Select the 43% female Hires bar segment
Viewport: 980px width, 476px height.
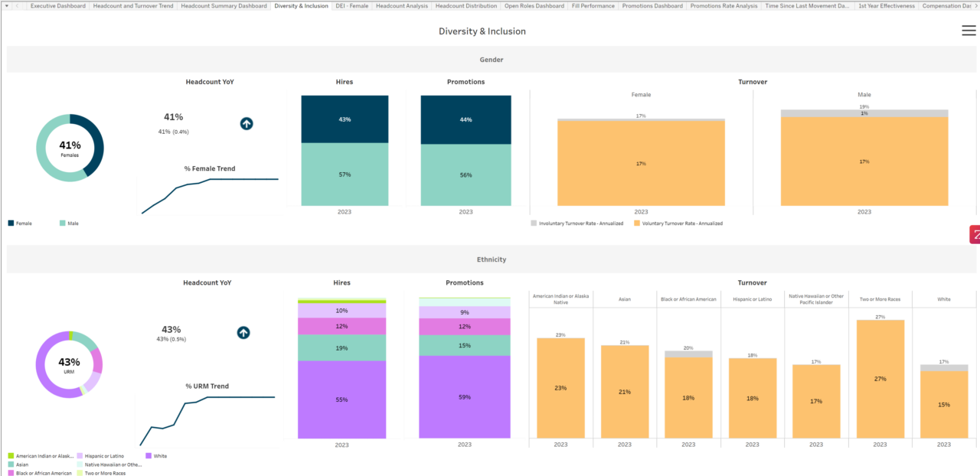click(x=345, y=119)
